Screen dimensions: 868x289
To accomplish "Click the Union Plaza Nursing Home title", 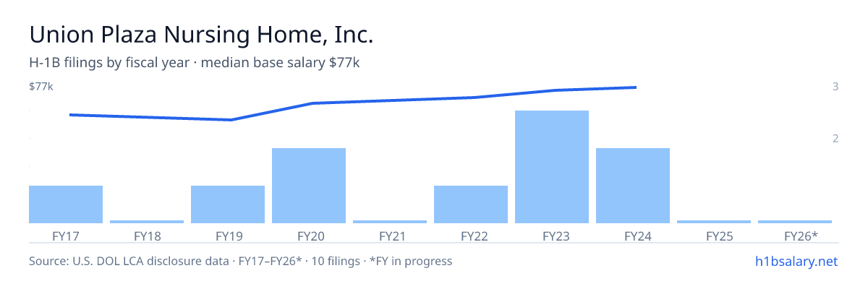I will (201, 34).
